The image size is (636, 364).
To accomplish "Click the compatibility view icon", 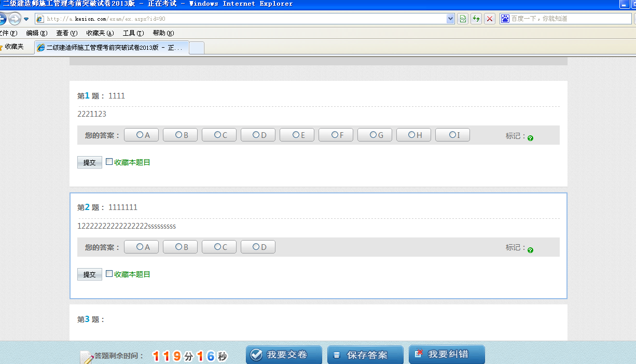I will pos(463,19).
